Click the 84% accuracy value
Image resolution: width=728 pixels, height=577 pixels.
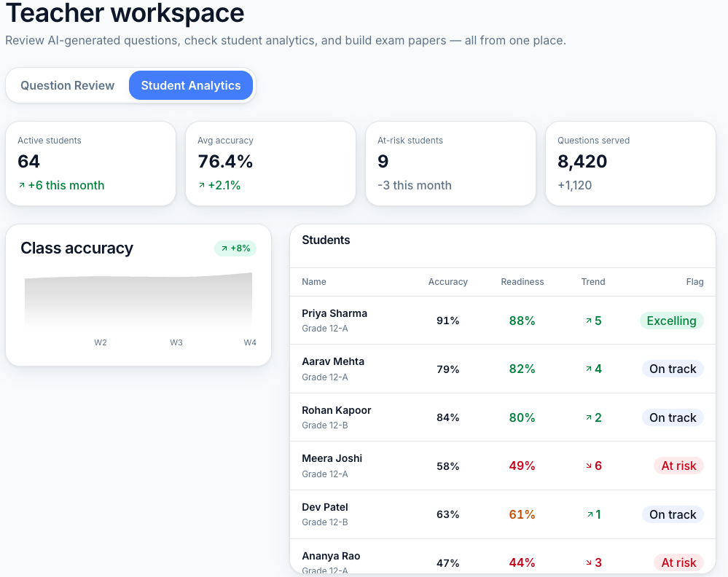tap(447, 417)
